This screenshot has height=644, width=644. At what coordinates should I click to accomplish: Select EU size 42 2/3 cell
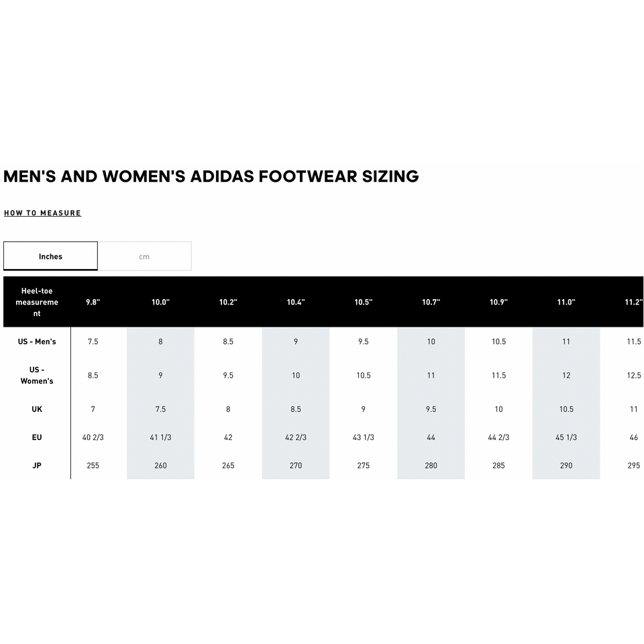pyautogui.click(x=296, y=437)
